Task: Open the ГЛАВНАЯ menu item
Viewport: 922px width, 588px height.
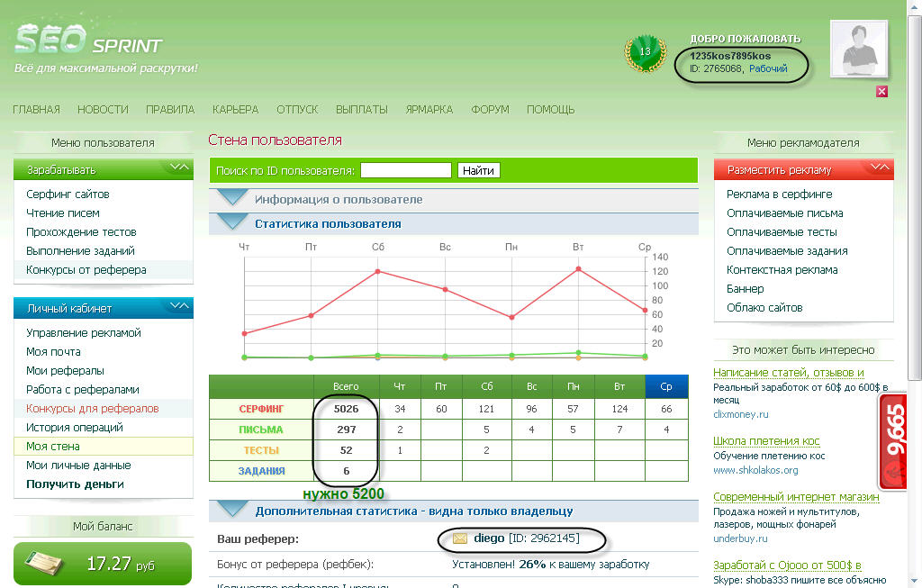Action: 36,110
